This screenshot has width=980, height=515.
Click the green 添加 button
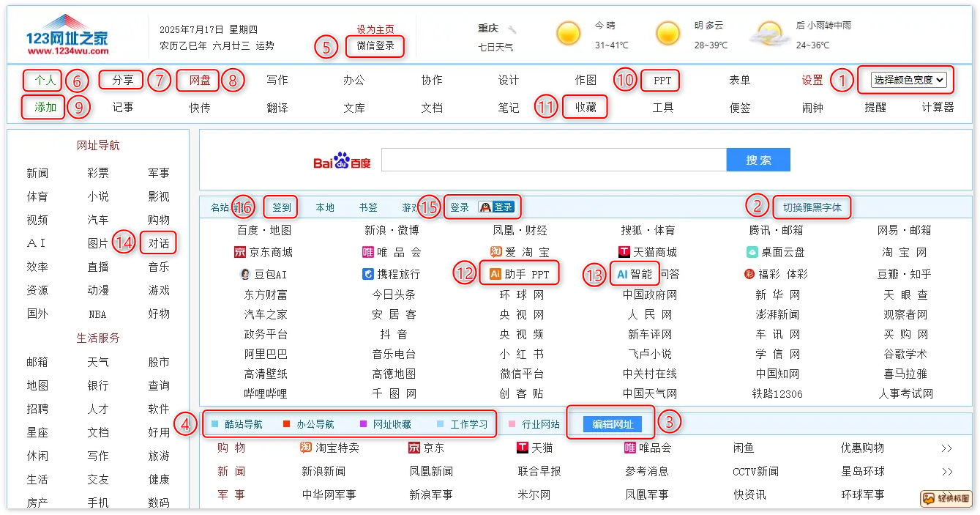(x=45, y=107)
